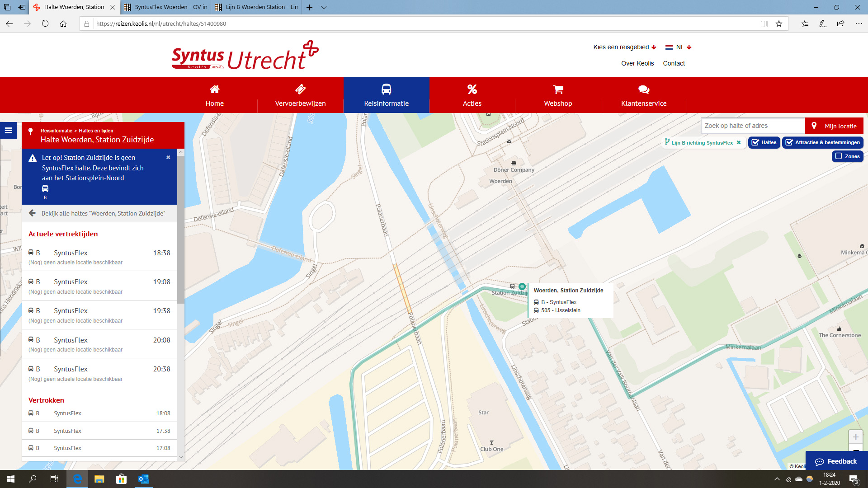Screen dimensions: 868x488
Task: Select the 18:38 SyntusFlex departure
Action: [x=99, y=257]
